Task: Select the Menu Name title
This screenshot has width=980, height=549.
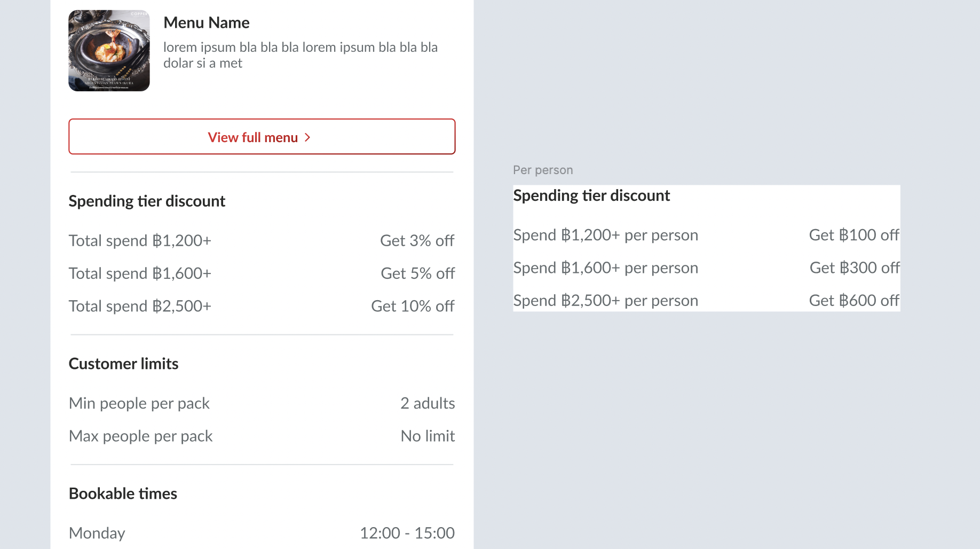Action: coord(206,23)
